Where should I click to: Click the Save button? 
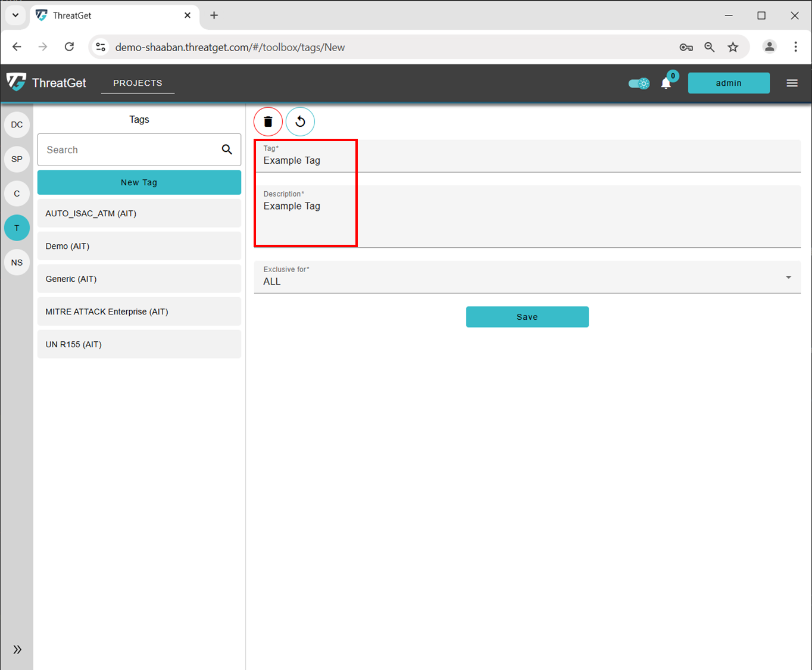coord(527,317)
